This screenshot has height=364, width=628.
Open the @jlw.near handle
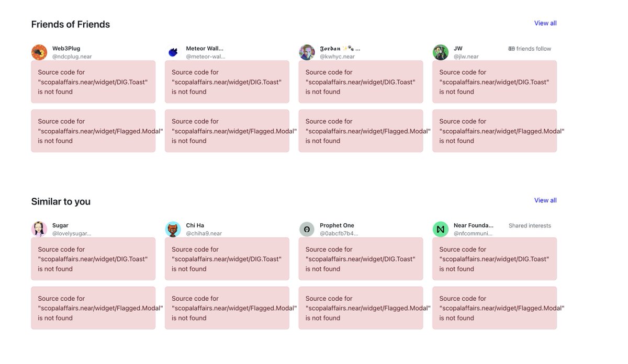pyautogui.click(x=466, y=56)
